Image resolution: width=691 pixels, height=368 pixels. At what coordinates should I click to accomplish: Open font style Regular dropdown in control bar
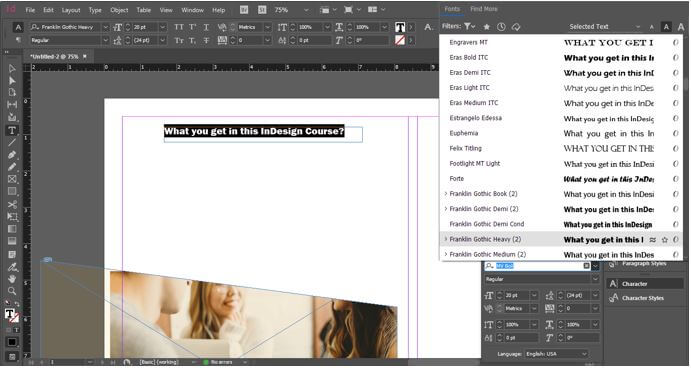(105, 41)
